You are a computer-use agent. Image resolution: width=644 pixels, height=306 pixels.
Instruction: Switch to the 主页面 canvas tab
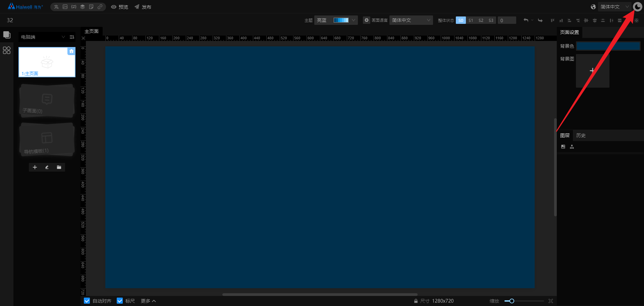(x=92, y=31)
